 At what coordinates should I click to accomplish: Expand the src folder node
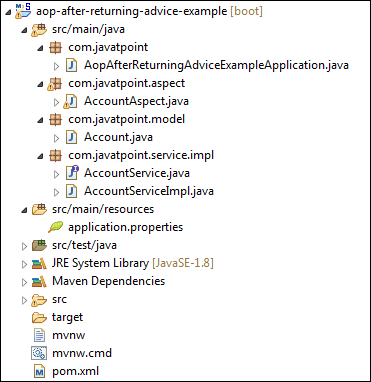tap(24, 300)
